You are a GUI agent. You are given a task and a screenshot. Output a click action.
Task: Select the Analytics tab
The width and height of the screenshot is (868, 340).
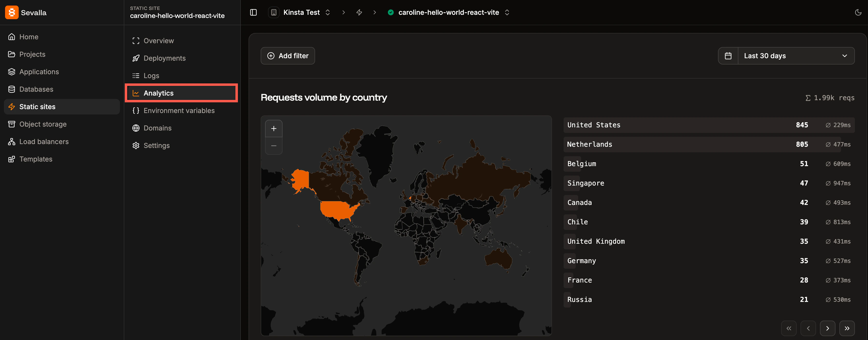pos(181,93)
